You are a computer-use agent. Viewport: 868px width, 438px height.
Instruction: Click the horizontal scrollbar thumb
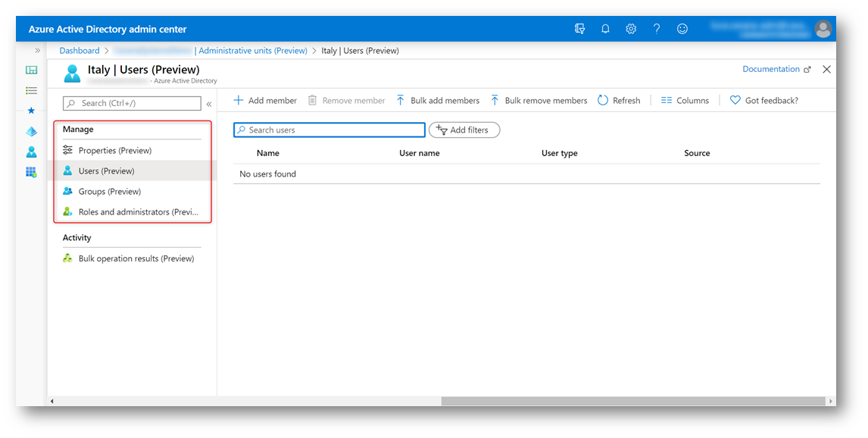pyautogui.click(x=633, y=401)
